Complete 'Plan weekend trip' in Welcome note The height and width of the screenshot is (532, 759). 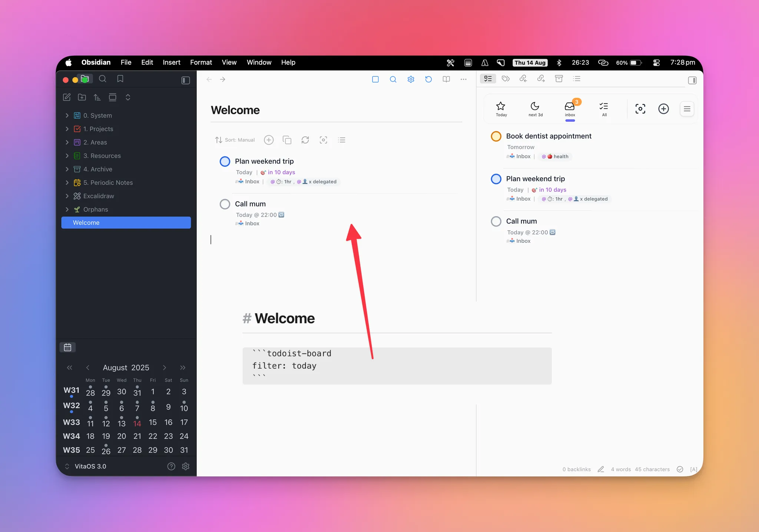click(225, 162)
